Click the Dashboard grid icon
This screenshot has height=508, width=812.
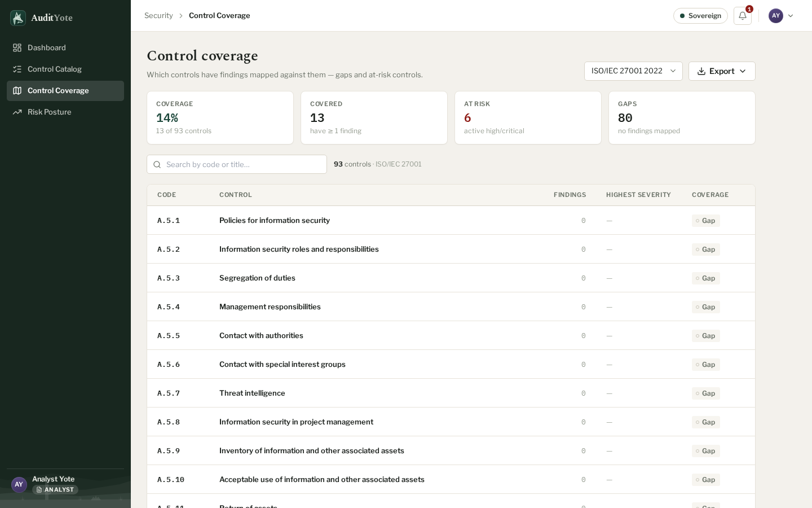[x=17, y=48]
